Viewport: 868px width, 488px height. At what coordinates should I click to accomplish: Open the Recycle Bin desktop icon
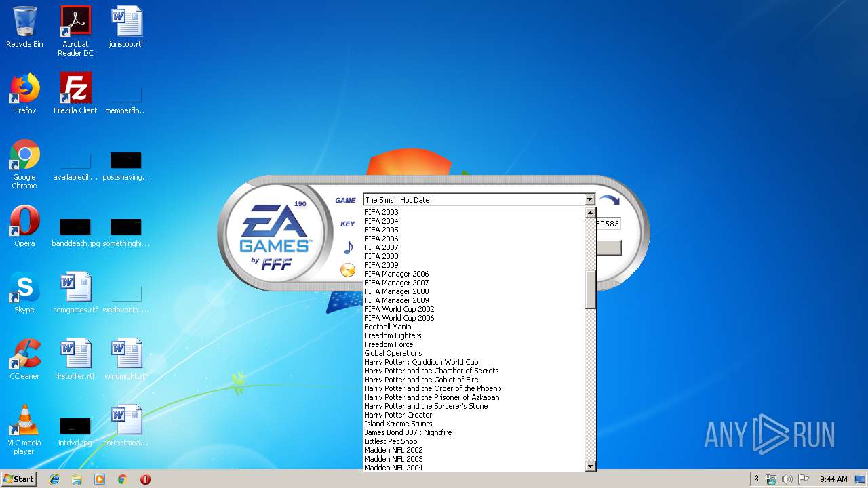tap(24, 28)
